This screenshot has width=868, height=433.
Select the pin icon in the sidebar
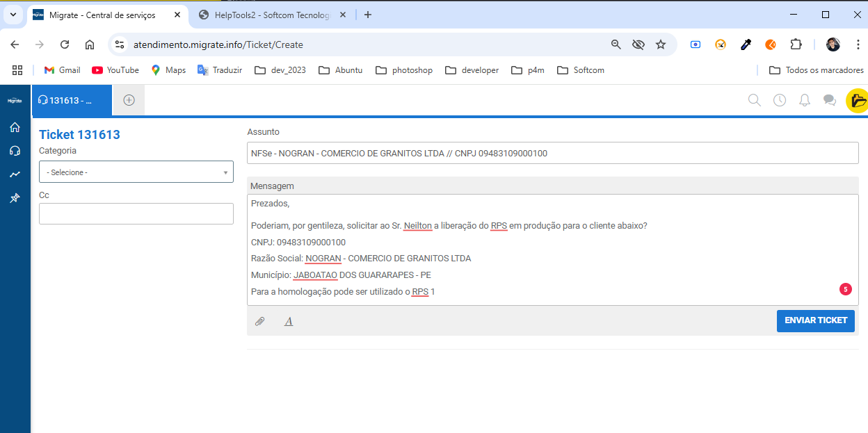click(15, 198)
